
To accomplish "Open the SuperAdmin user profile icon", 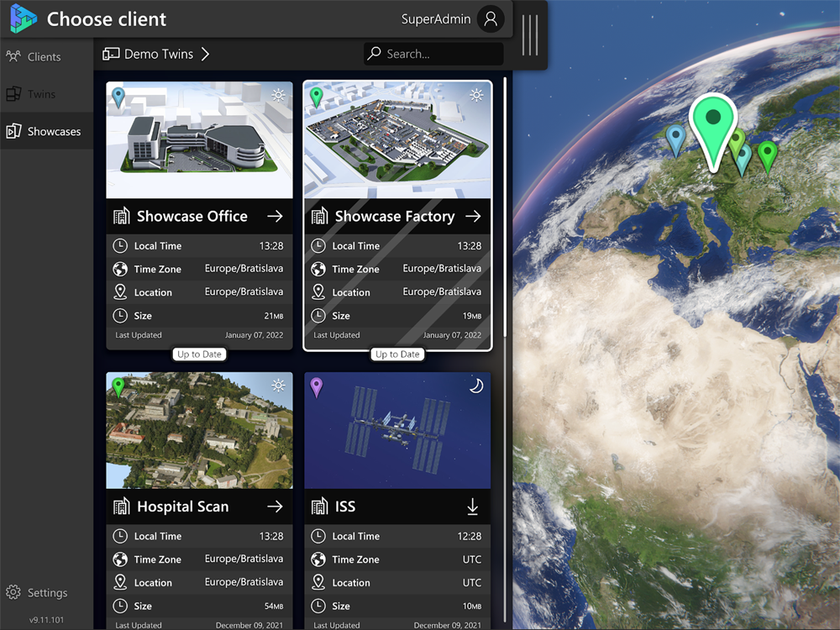I will click(491, 19).
